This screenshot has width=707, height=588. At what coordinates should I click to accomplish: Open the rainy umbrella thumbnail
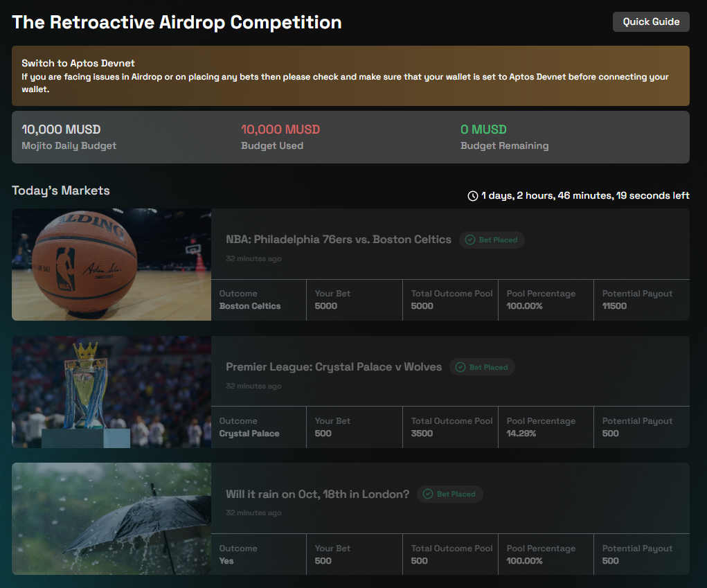point(111,519)
